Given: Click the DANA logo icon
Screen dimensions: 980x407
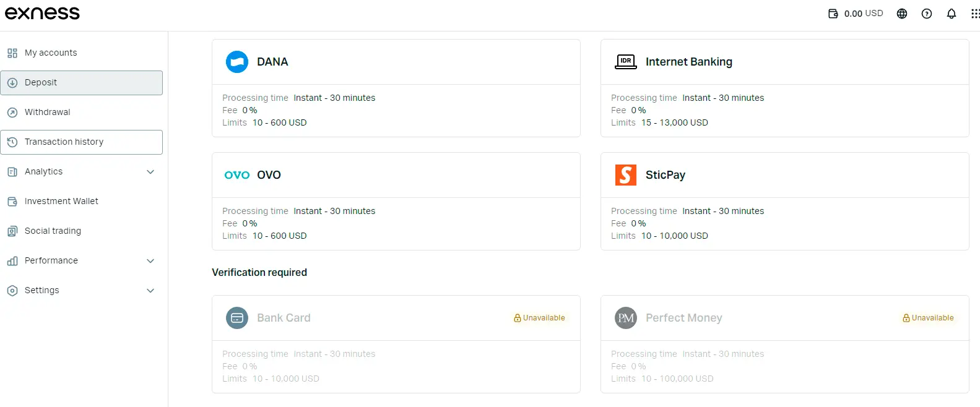Looking at the screenshot, I should click(x=237, y=62).
